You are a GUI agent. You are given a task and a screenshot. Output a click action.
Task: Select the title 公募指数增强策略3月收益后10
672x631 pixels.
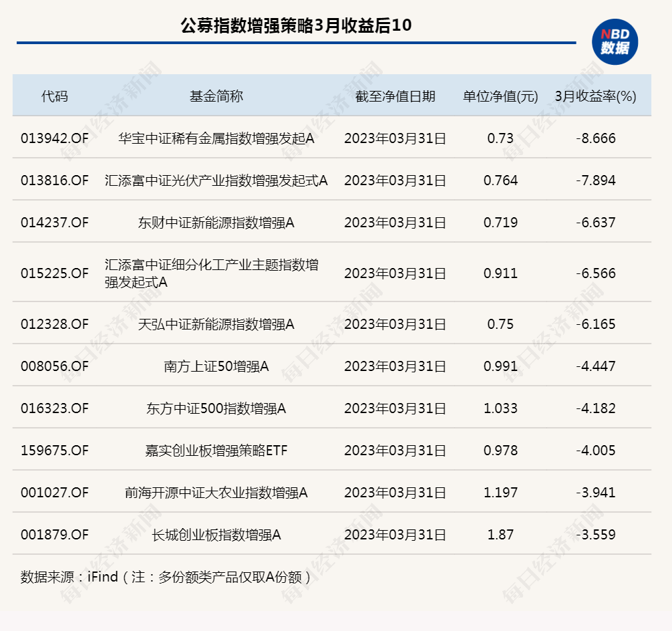(296, 25)
